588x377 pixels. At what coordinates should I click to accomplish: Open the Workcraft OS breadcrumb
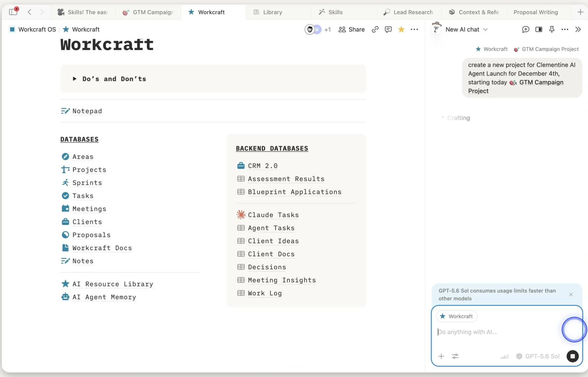tap(33, 29)
